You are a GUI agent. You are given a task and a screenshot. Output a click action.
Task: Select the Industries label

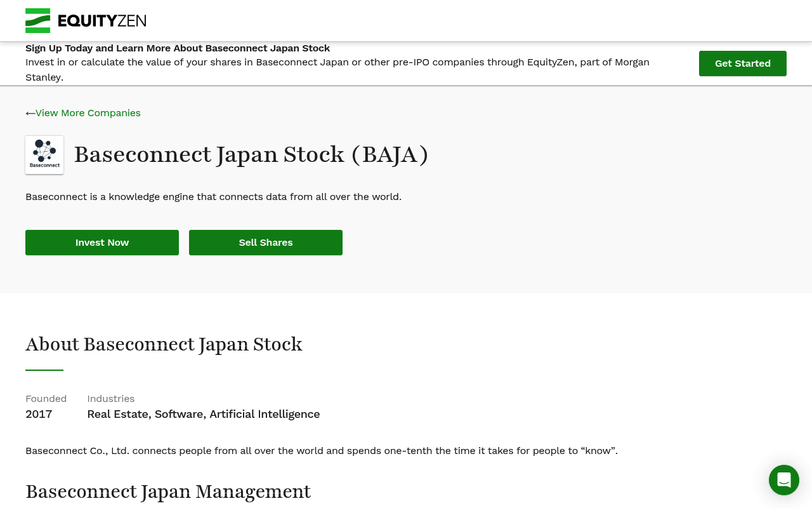(x=111, y=399)
